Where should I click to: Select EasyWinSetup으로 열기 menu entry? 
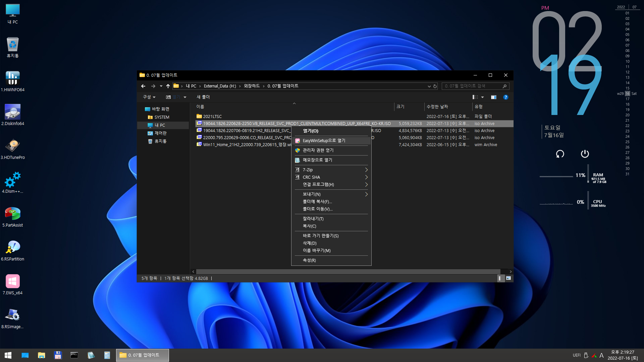click(331, 141)
